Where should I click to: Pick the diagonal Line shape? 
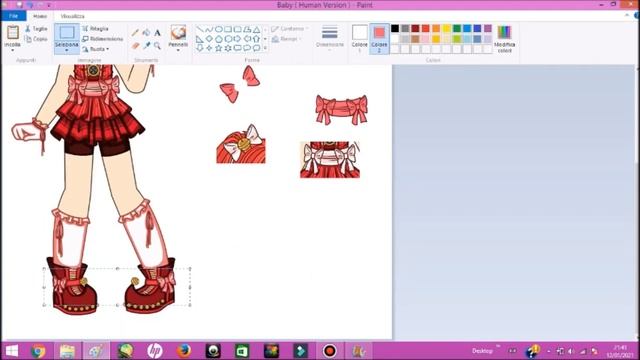[200, 29]
